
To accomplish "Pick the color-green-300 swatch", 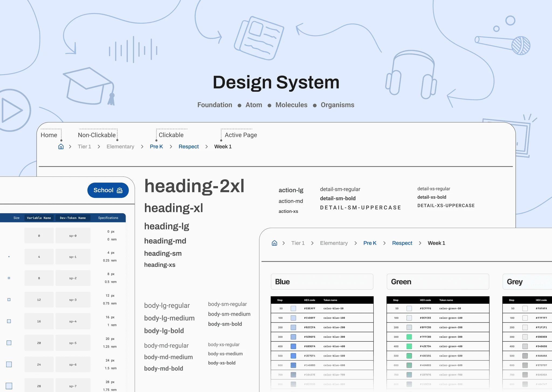I will [409, 337].
